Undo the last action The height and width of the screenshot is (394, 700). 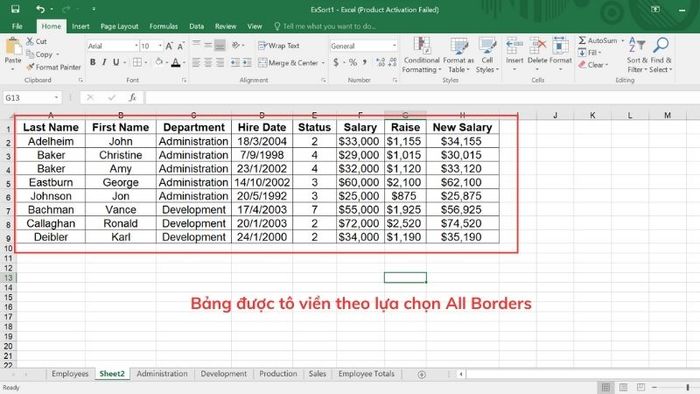point(40,9)
